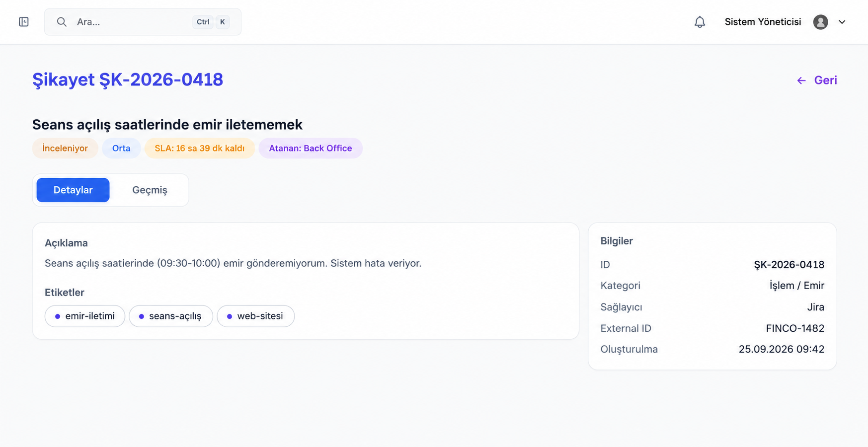This screenshot has height=447, width=868.
Task: Focus the Ara... search field
Action: [x=143, y=22]
